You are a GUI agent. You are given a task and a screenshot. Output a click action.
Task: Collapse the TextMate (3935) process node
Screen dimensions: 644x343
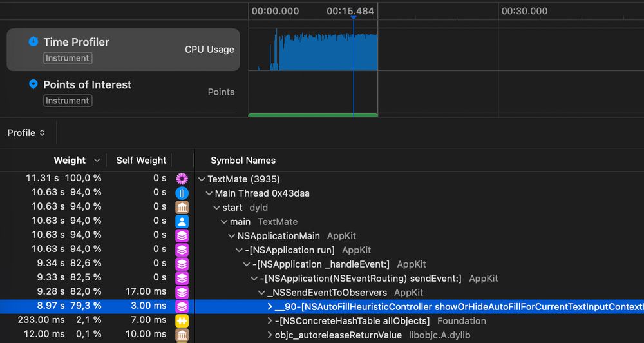(202, 179)
